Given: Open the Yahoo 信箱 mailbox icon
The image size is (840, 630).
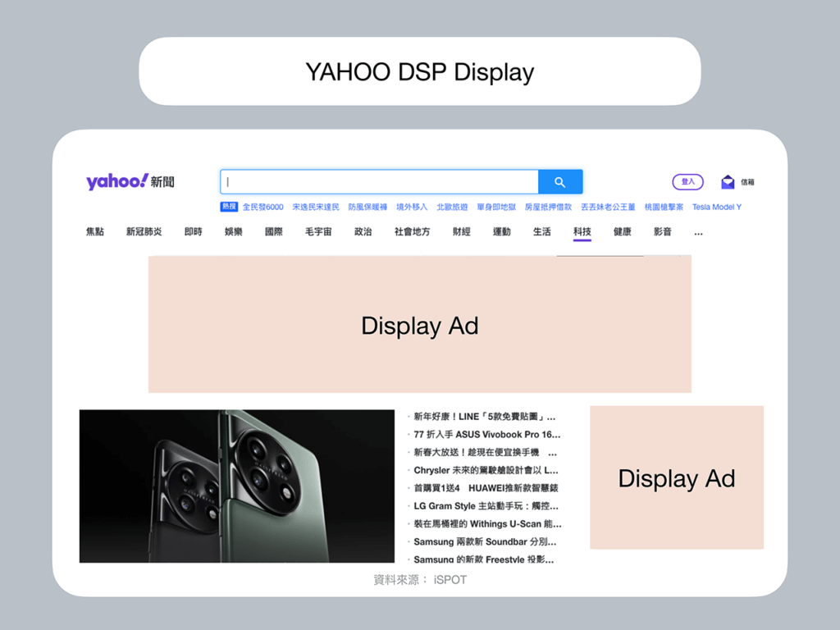Looking at the screenshot, I should tap(728, 180).
